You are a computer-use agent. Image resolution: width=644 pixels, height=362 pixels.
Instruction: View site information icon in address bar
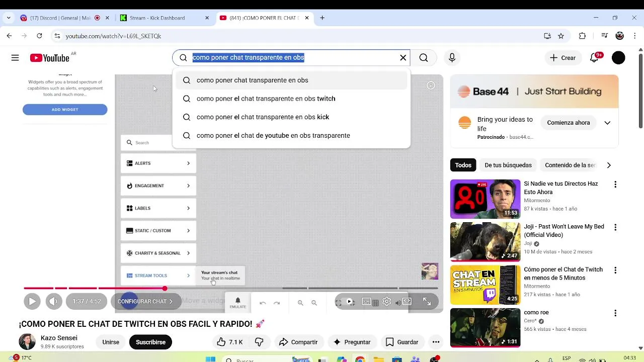click(57, 36)
